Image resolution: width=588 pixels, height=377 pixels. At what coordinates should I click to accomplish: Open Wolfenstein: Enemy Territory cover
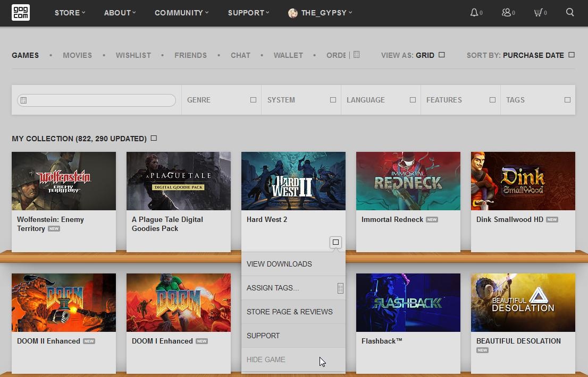click(x=64, y=181)
